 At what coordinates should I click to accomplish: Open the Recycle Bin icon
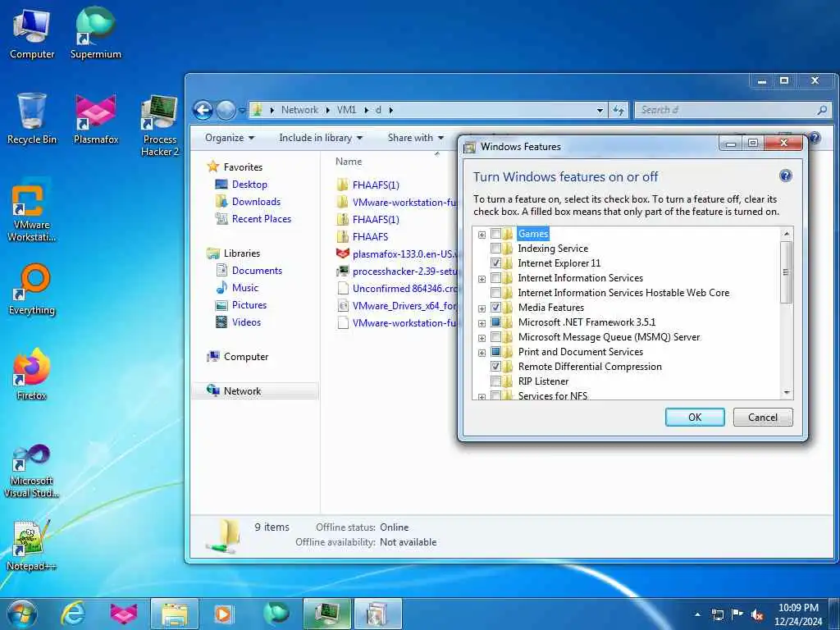click(x=32, y=119)
